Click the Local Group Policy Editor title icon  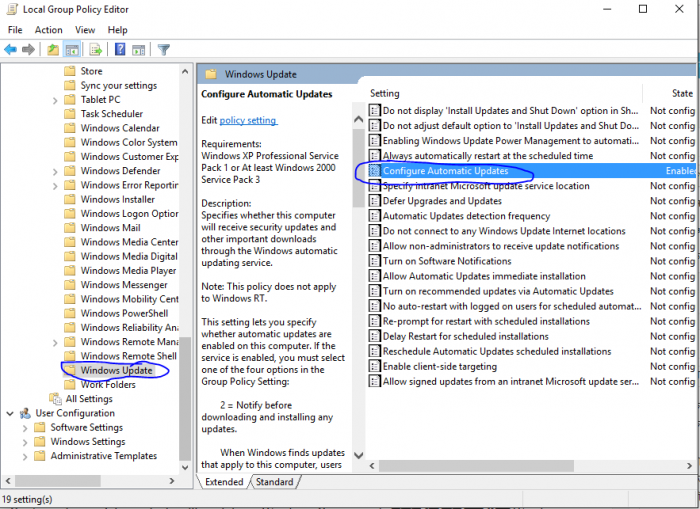point(12,9)
